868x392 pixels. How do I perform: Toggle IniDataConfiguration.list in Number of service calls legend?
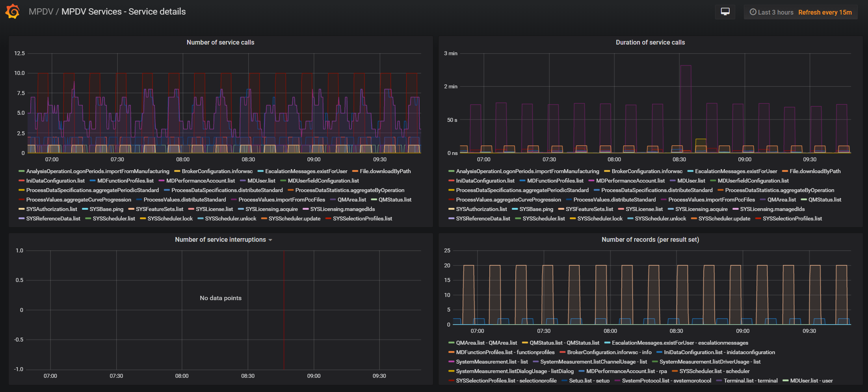point(56,181)
